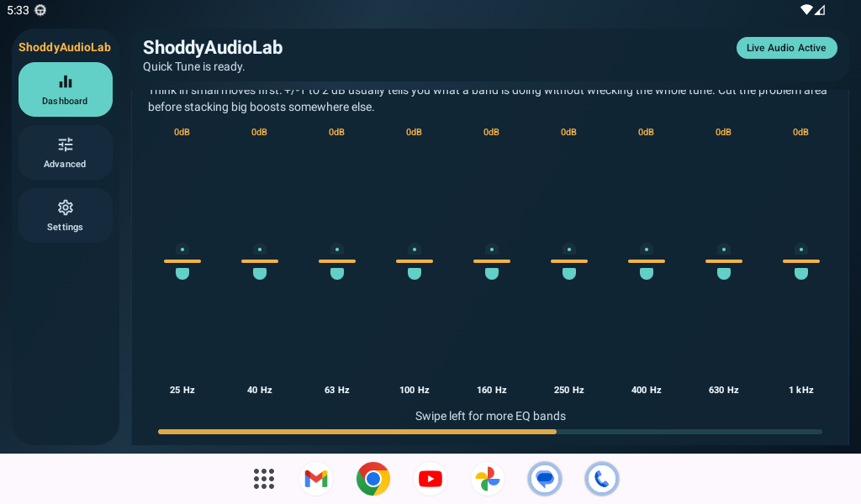Click the 160 Hz band slider handle

tap(492, 261)
